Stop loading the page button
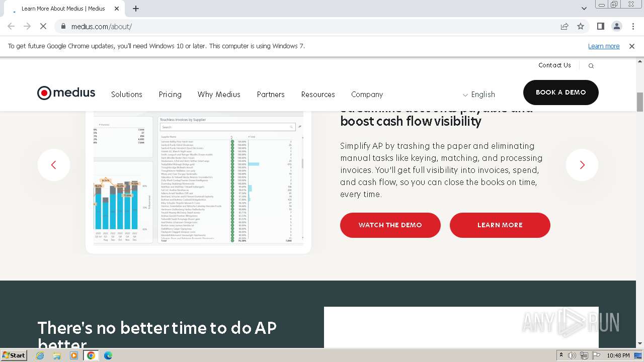 (x=43, y=26)
